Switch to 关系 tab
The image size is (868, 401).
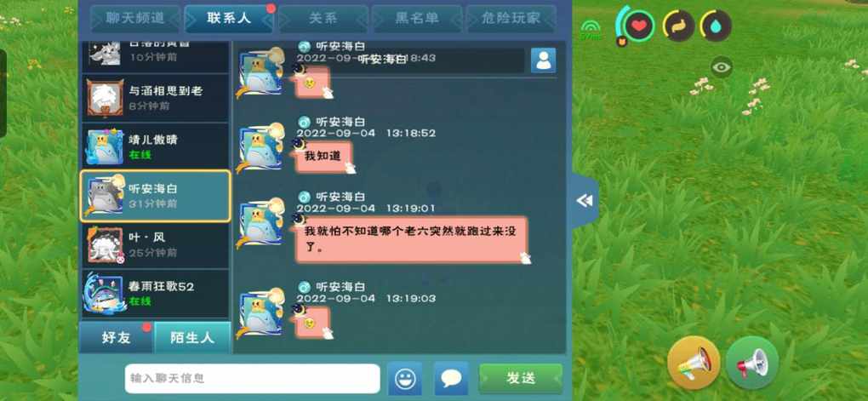tap(323, 18)
